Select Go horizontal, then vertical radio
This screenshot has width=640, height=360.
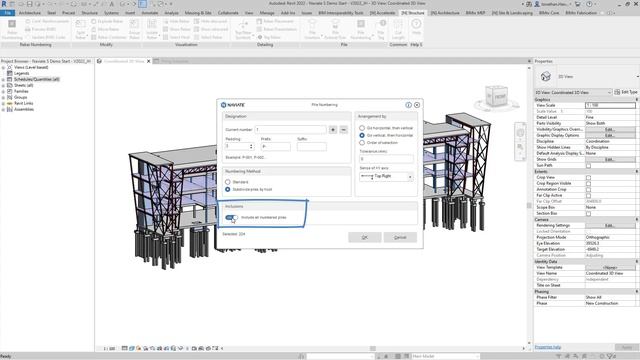click(x=362, y=128)
